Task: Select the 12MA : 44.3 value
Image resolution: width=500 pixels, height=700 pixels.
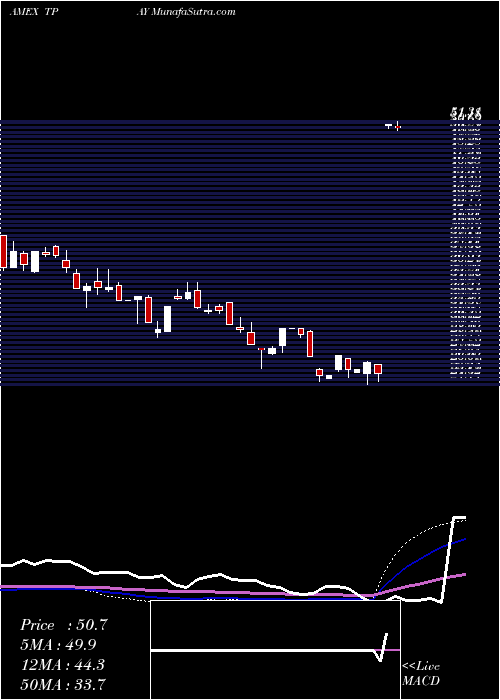Action: [x=62, y=665]
